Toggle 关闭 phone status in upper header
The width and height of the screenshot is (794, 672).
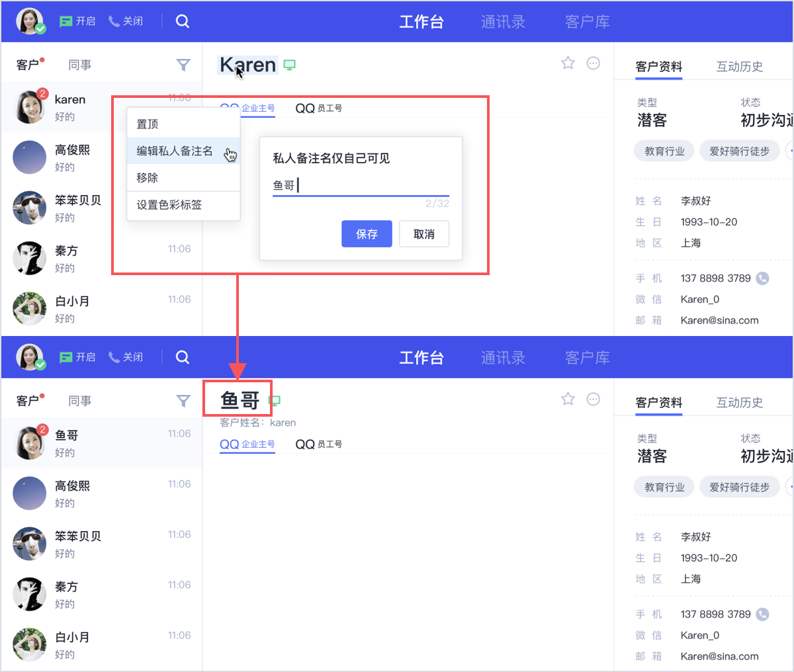126,21
